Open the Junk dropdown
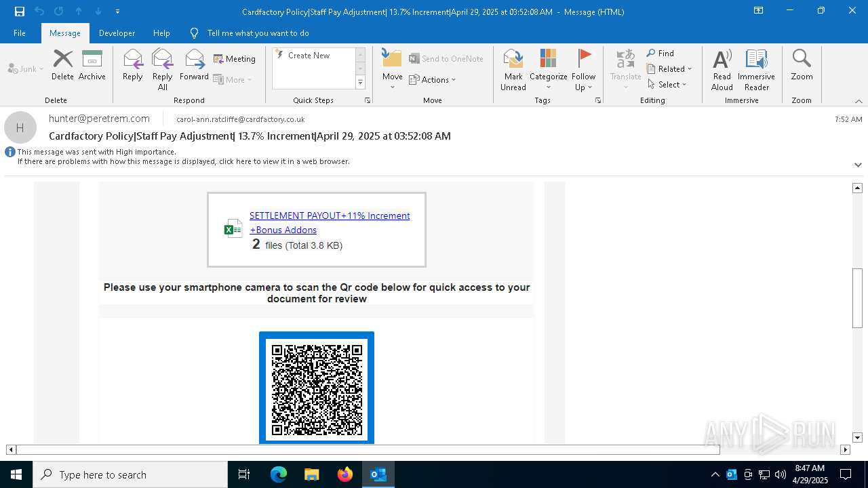The image size is (868, 488). pyautogui.click(x=26, y=68)
